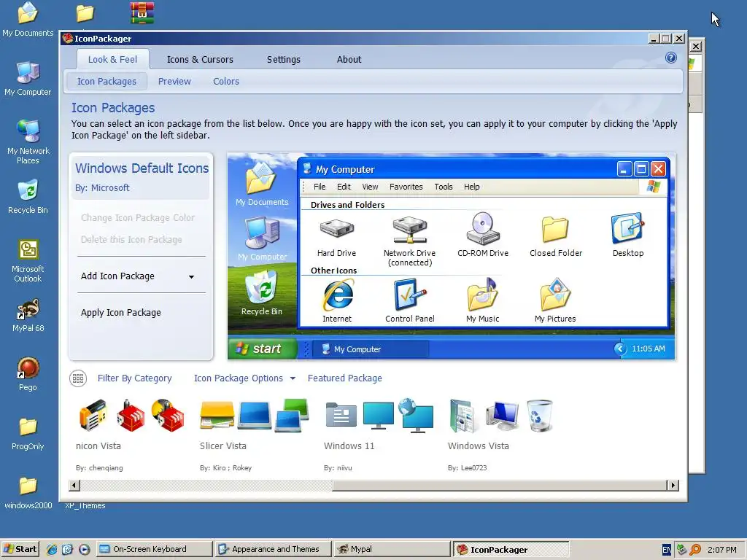Click My Computer icon in preview desktop
The height and width of the screenshot is (560, 747).
click(x=262, y=233)
